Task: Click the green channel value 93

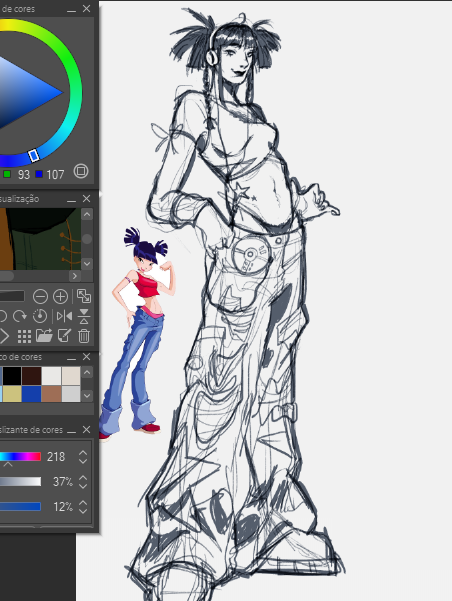Action: pyautogui.click(x=24, y=175)
